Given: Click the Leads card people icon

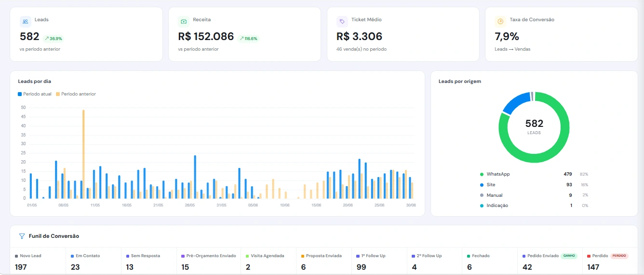Looking at the screenshot, I should click(x=25, y=21).
